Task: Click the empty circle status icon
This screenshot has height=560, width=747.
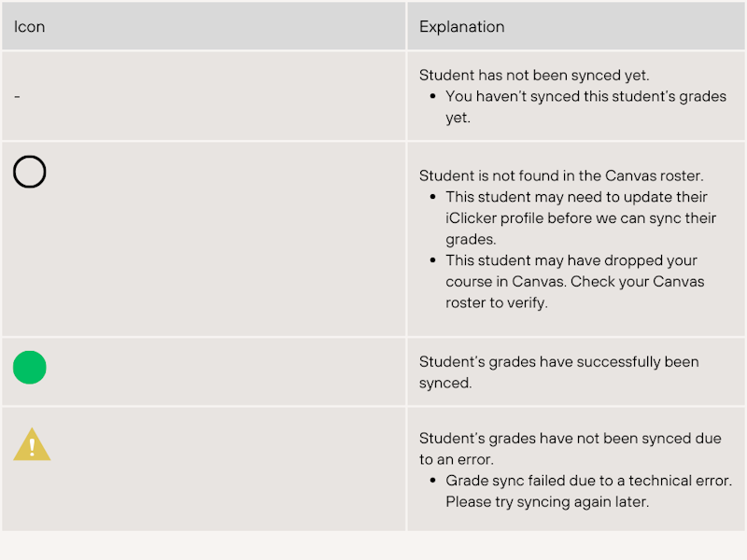Action: coord(30,173)
